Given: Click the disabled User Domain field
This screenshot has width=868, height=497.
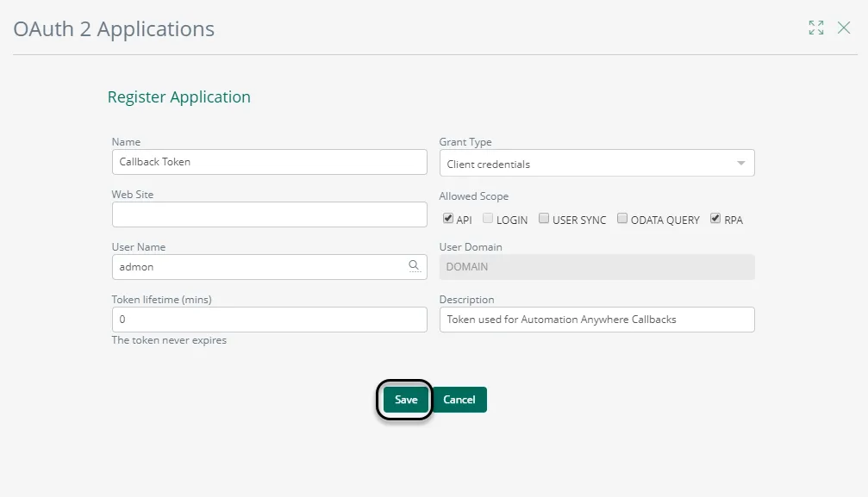Looking at the screenshot, I should point(596,267).
